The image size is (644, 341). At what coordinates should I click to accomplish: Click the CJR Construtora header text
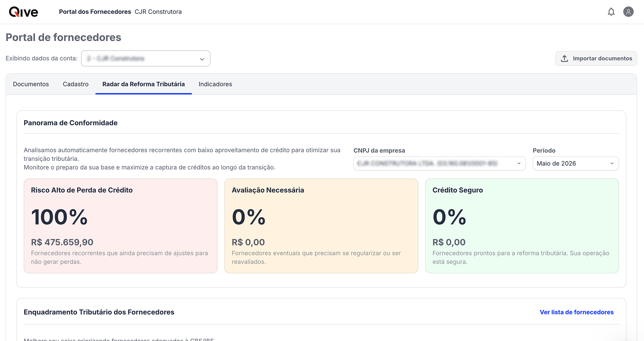158,12
